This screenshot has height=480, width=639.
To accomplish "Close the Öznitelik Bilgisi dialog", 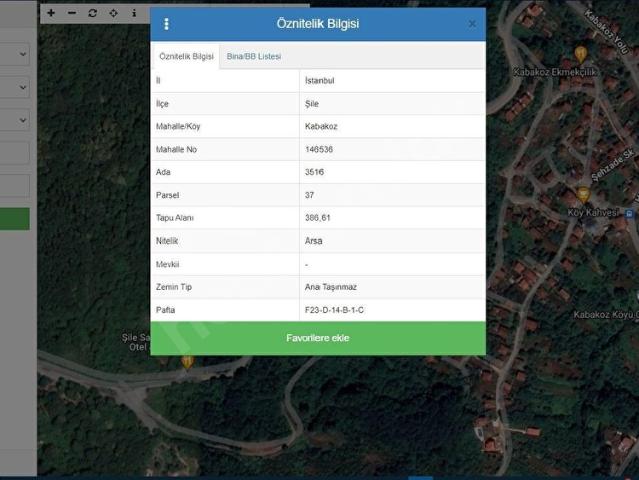I will 472,24.
